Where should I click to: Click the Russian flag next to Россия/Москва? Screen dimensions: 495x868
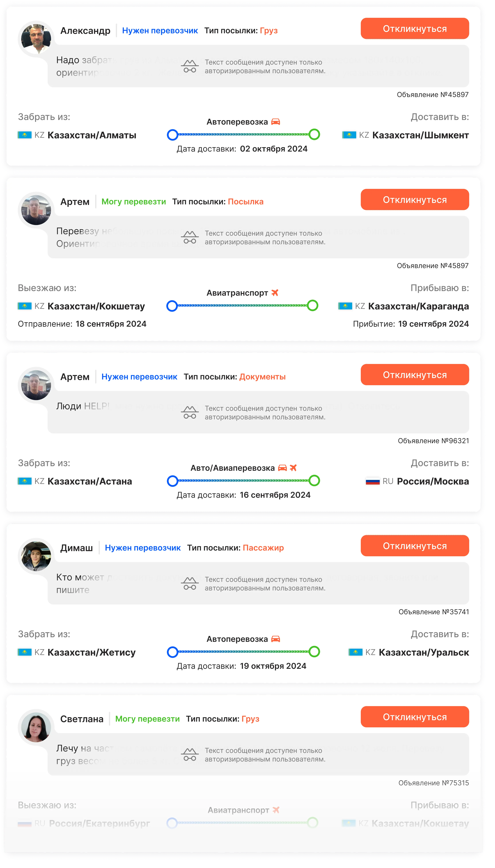coord(379,489)
